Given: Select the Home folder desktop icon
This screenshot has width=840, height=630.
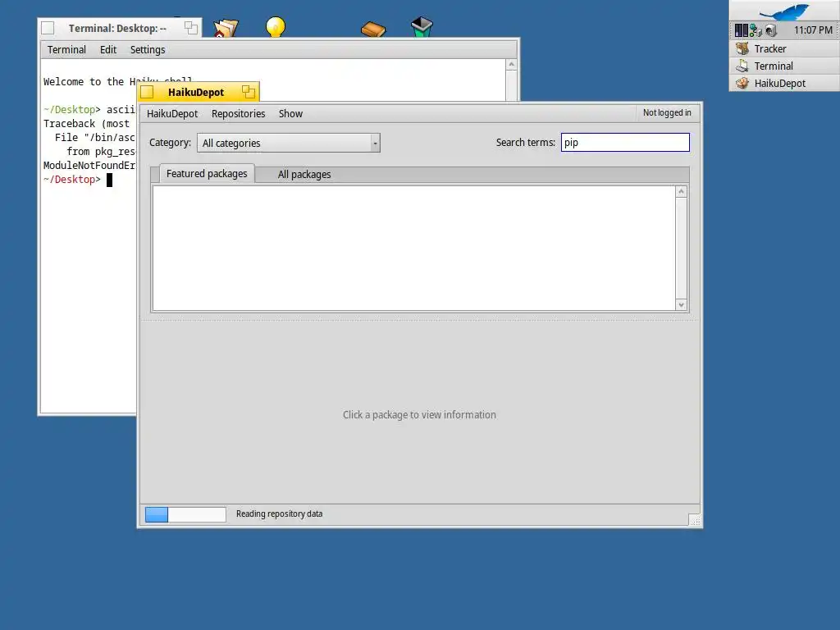Looking at the screenshot, I should tap(226, 28).
